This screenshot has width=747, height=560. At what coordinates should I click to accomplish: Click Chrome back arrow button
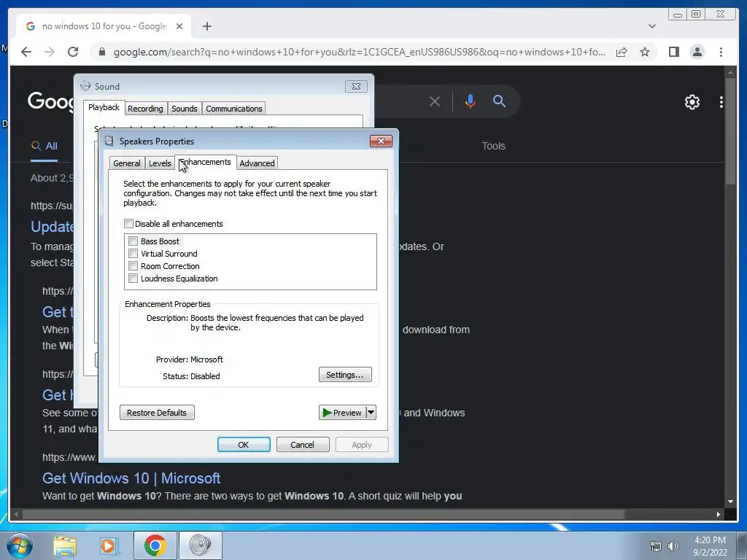[26, 52]
